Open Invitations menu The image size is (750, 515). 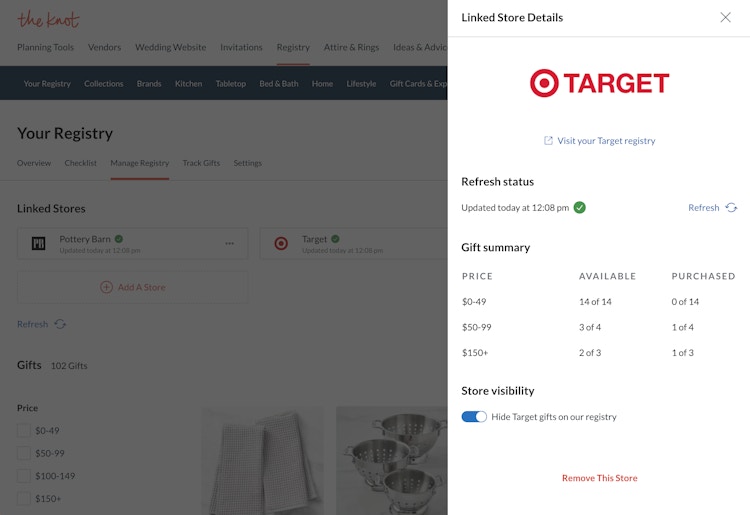tap(241, 47)
